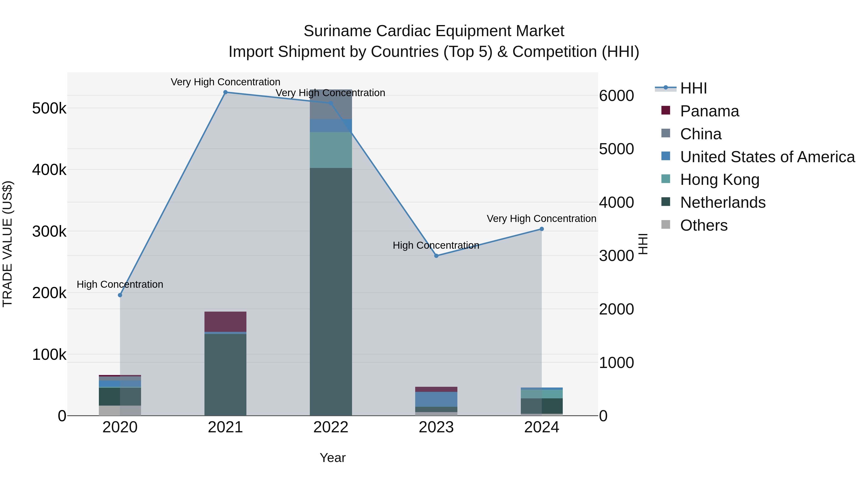Select the 2024 HHI data point

(542, 229)
